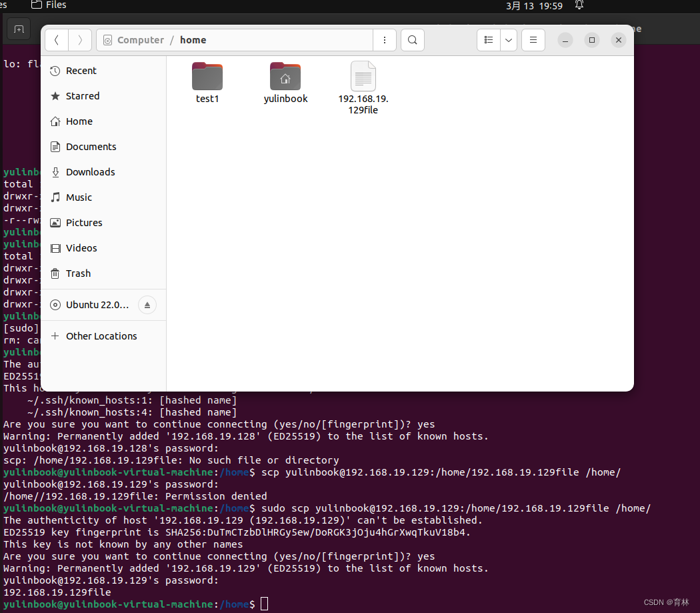Open Files menu in top bar
This screenshot has height=613, width=700.
click(49, 5)
